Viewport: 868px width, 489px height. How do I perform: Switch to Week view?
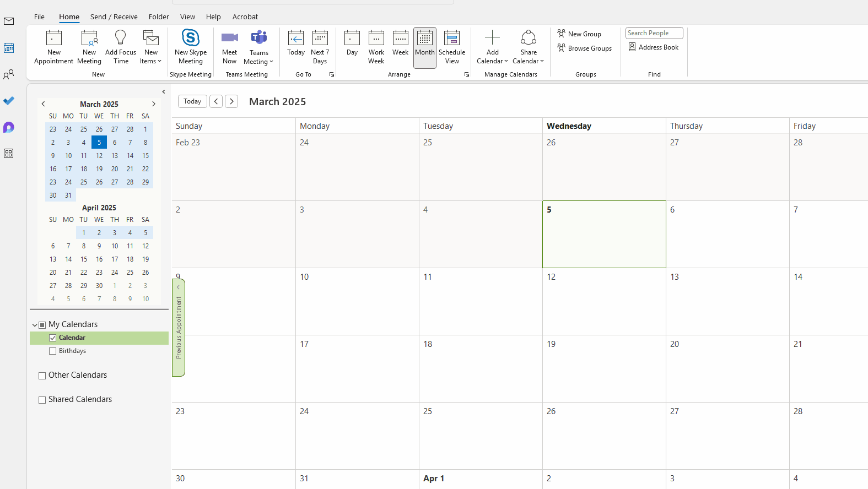click(401, 44)
